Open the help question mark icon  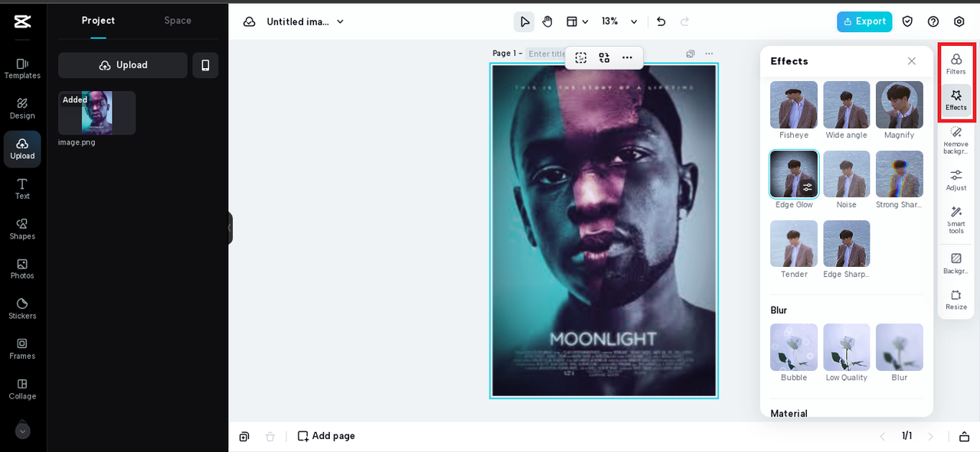point(933,21)
